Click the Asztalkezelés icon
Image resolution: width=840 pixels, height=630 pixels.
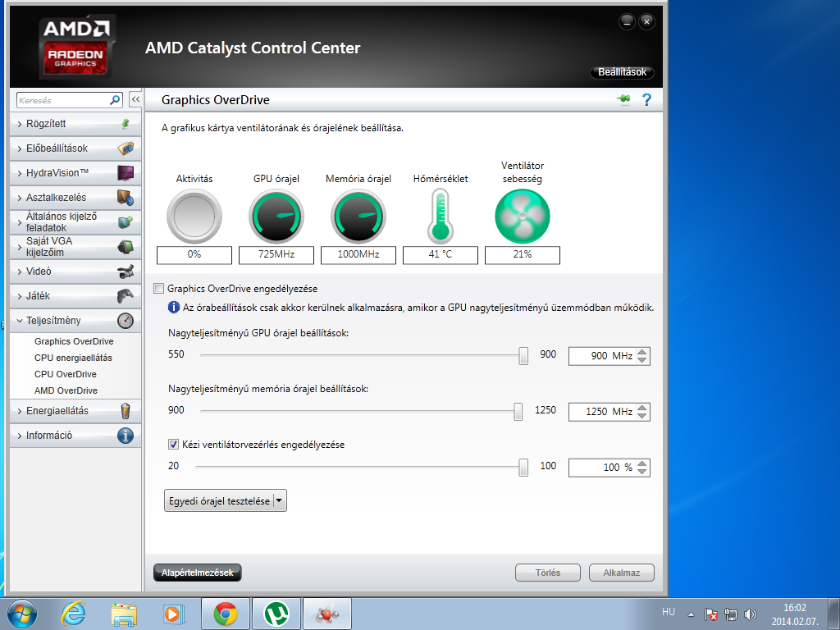click(x=126, y=198)
